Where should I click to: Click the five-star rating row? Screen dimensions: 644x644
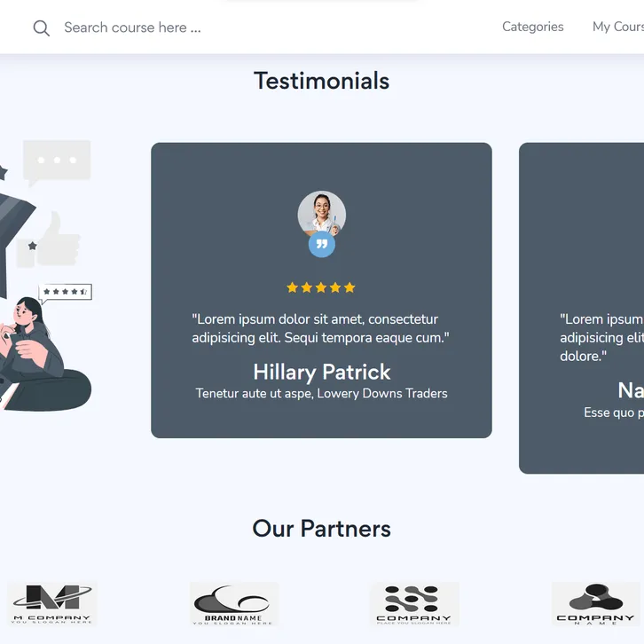321,287
